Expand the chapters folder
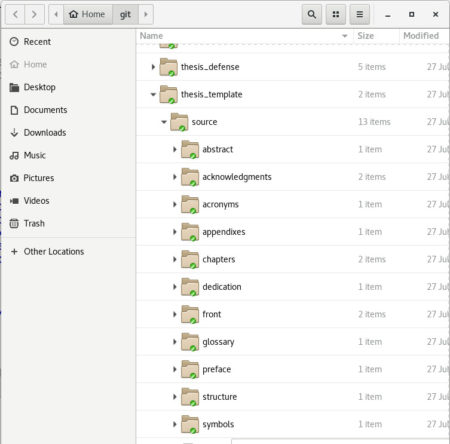This screenshot has width=450, height=444. pos(175,259)
